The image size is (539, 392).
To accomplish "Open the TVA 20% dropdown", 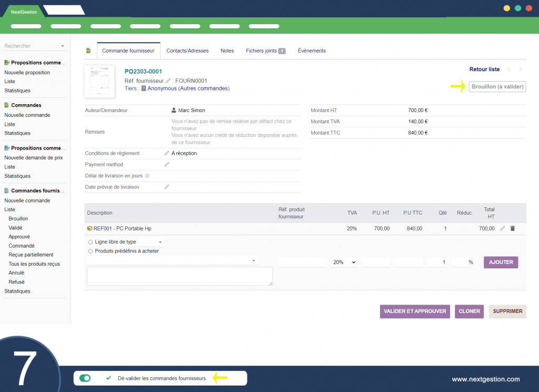I will (x=344, y=262).
